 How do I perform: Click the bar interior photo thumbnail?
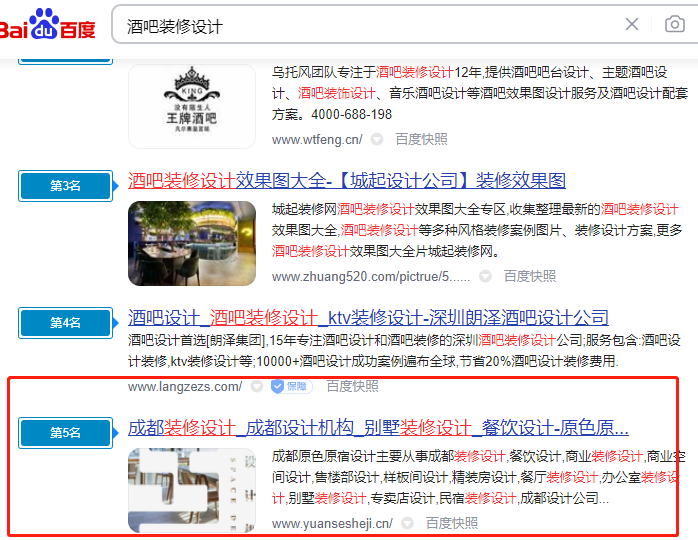click(x=191, y=243)
